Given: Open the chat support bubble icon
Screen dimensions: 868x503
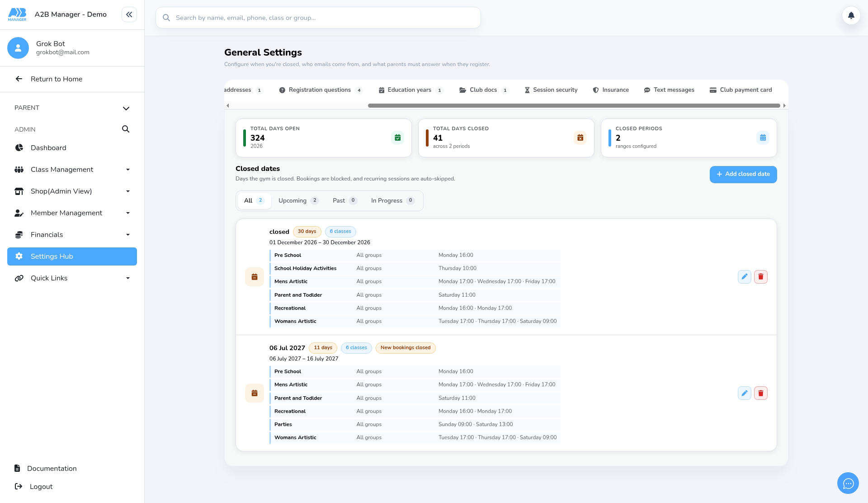Looking at the screenshot, I should pos(848,484).
